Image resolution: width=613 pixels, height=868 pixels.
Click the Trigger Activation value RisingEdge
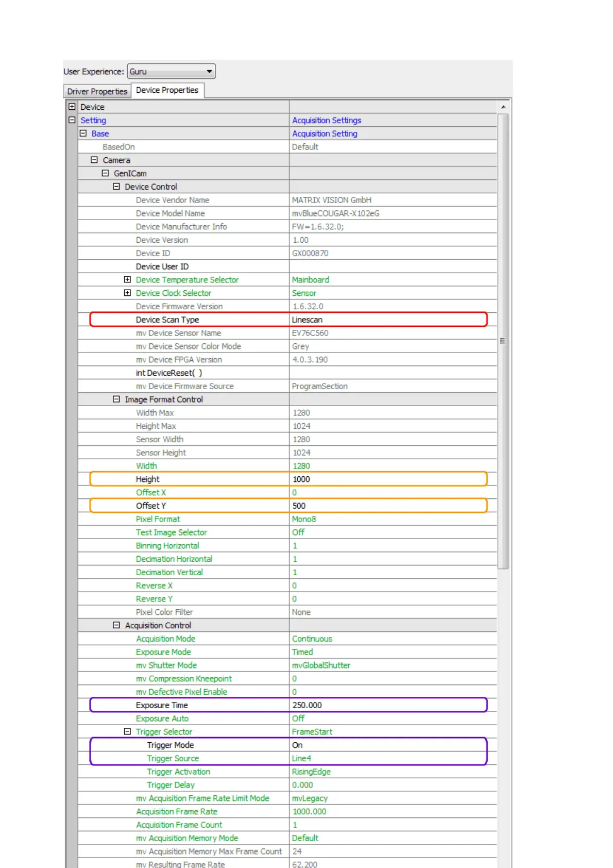tap(311, 772)
